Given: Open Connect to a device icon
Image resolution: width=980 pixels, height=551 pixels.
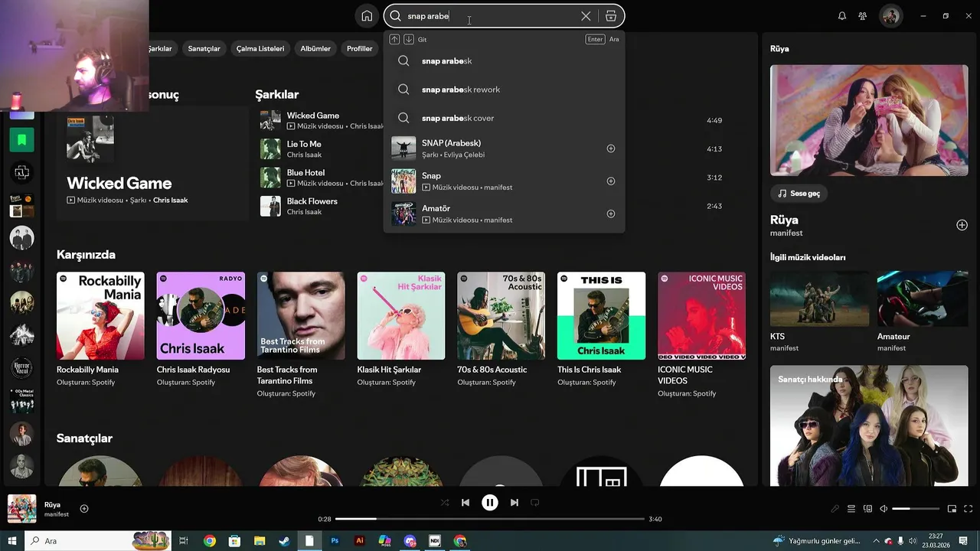Looking at the screenshot, I should pos(867,509).
